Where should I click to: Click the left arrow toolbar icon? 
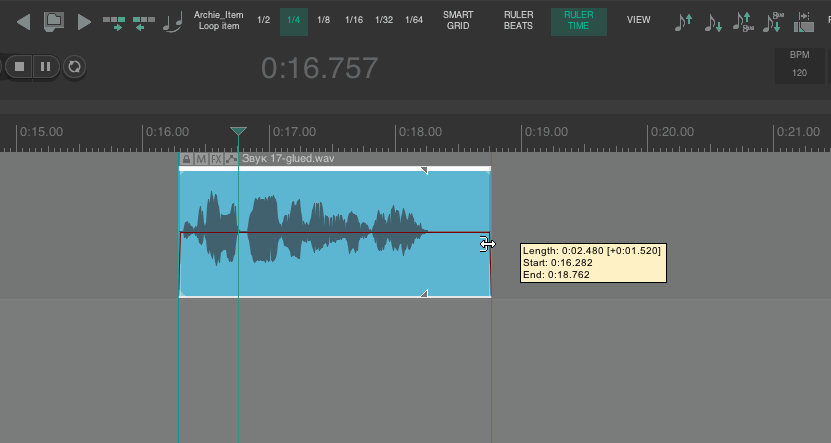[x=24, y=21]
